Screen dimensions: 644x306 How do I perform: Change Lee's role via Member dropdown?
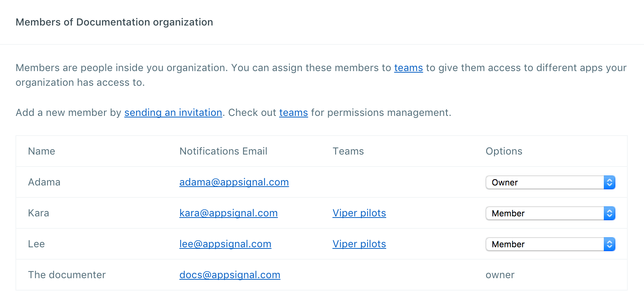click(550, 244)
